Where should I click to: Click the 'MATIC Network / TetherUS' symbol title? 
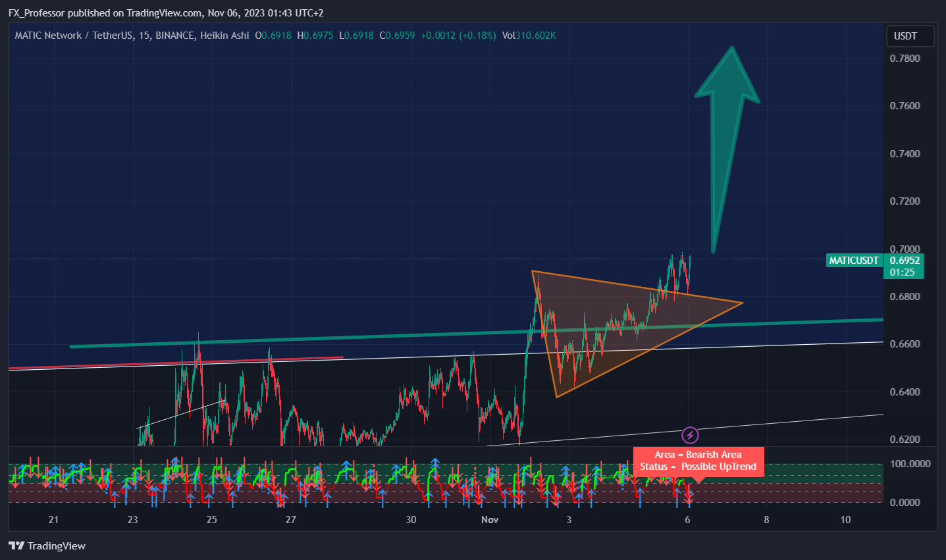(x=74, y=36)
